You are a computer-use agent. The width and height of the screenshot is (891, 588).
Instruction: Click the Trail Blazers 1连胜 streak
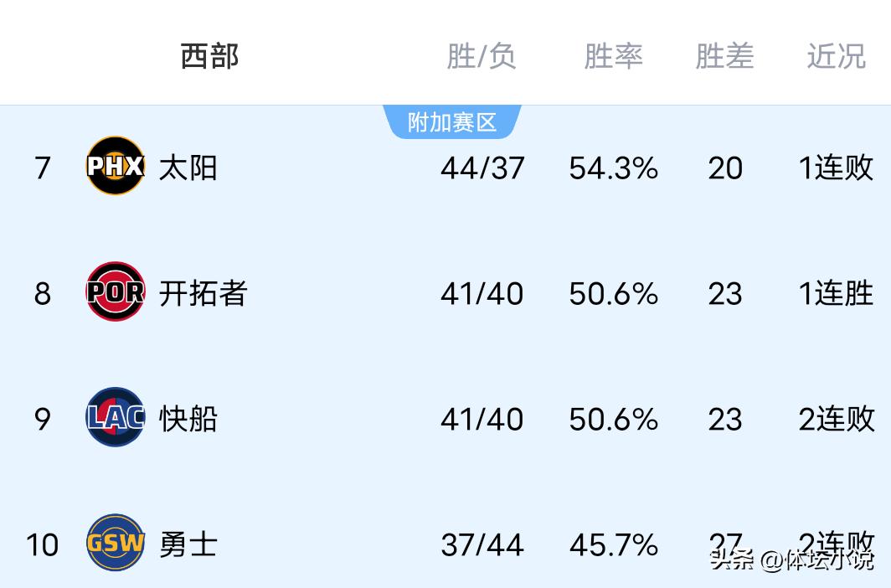[836, 293]
